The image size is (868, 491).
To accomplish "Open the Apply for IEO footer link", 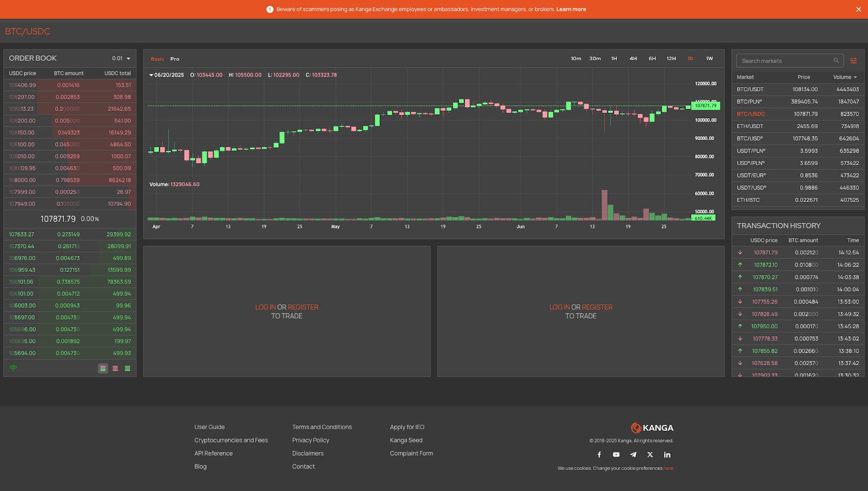I will point(407,427).
